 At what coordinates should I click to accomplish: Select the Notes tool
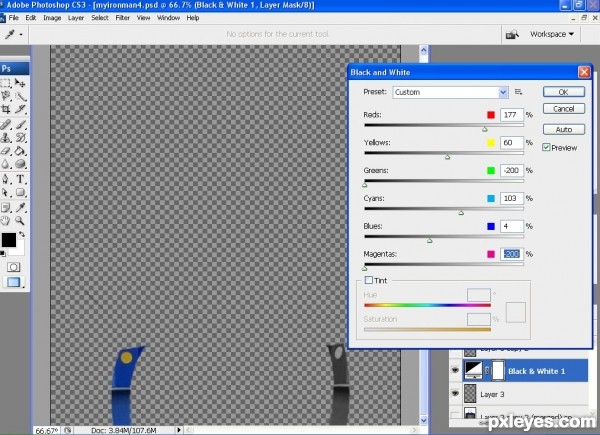[x=6, y=207]
